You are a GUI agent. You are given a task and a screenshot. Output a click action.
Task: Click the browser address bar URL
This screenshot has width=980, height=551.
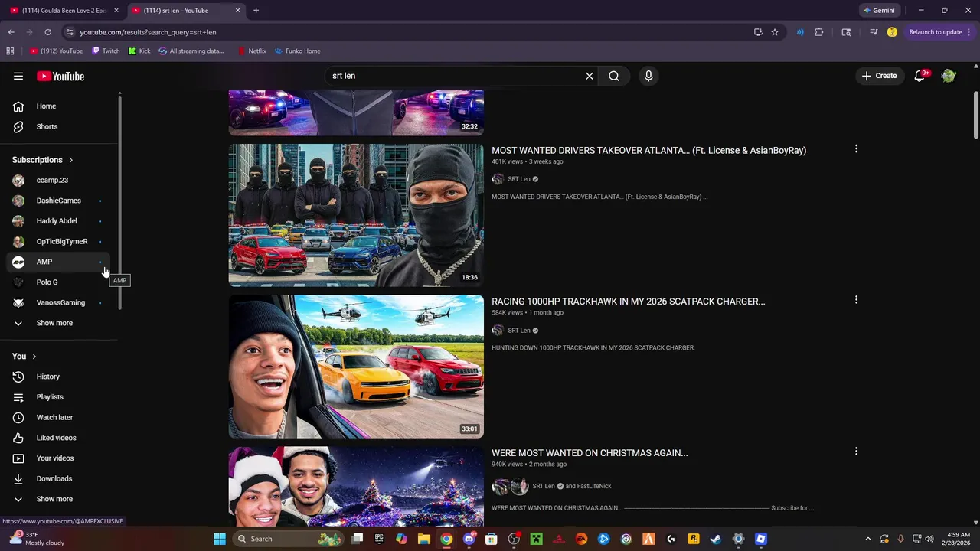(x=148, y=32)
